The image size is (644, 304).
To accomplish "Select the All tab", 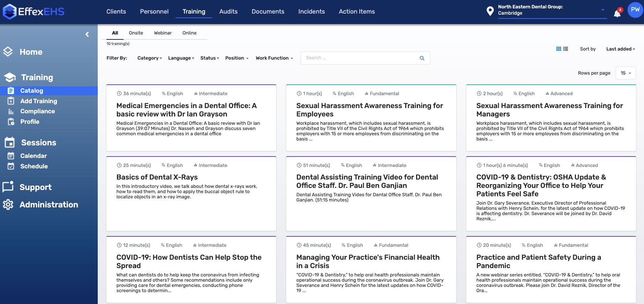I will coord(115,33).
